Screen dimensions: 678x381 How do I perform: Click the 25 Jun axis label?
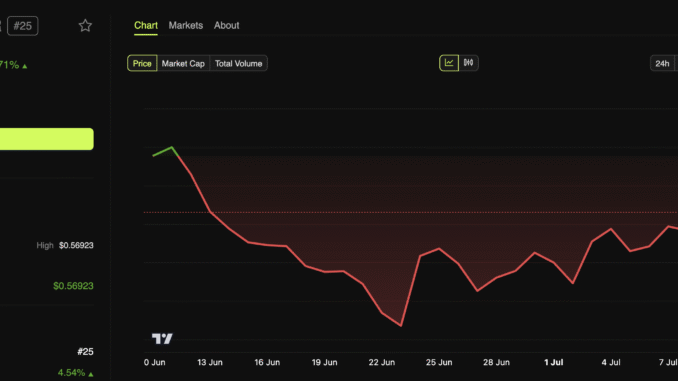point(439,362)
